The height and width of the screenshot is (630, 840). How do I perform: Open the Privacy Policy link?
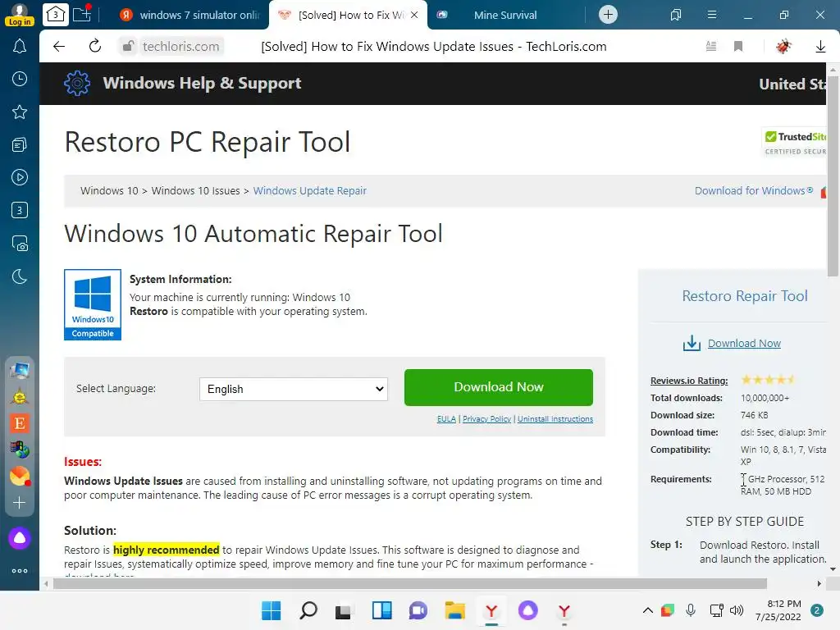[x=486, y=419]
